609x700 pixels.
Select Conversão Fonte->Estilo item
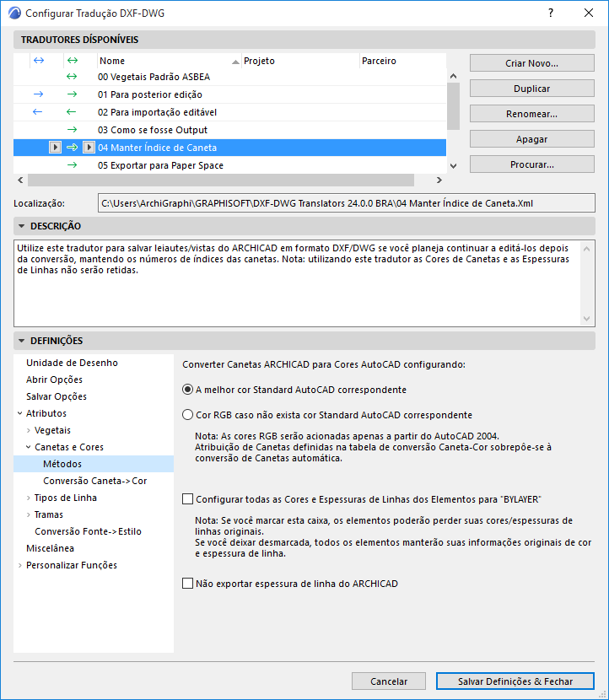(88, 531)
